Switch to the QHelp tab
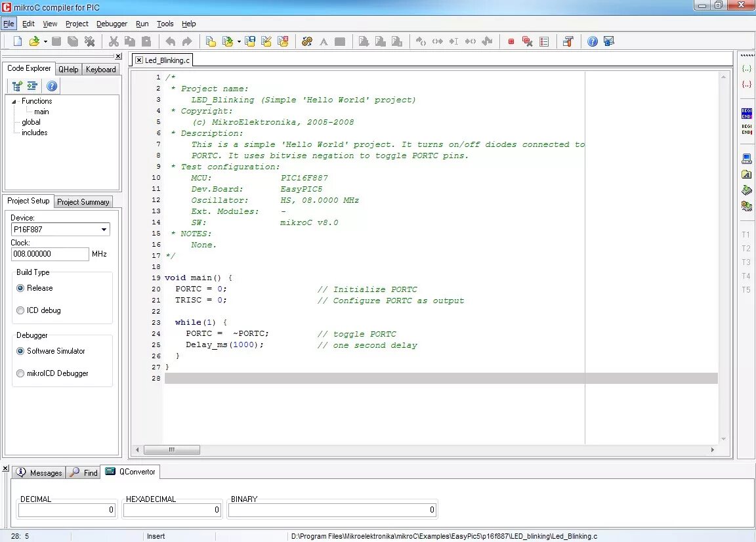Image resolution: width=756 pixels, height=542 pixels. [68, 70]
